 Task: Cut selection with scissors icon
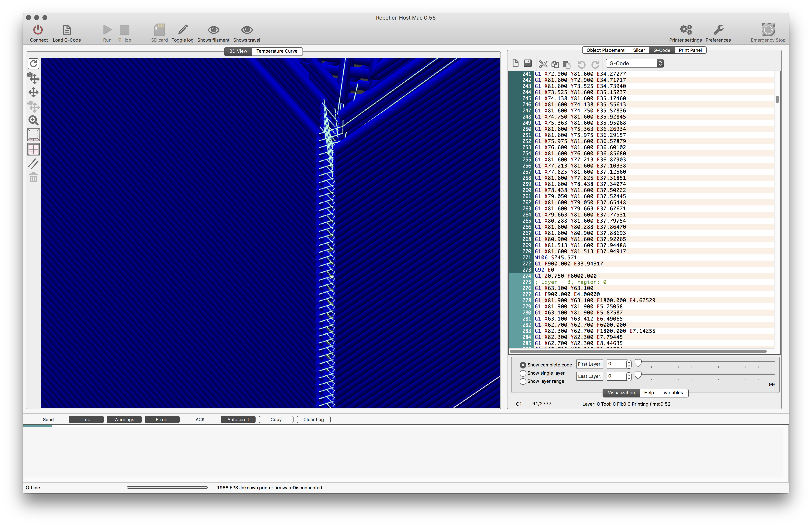coord(544,64)
